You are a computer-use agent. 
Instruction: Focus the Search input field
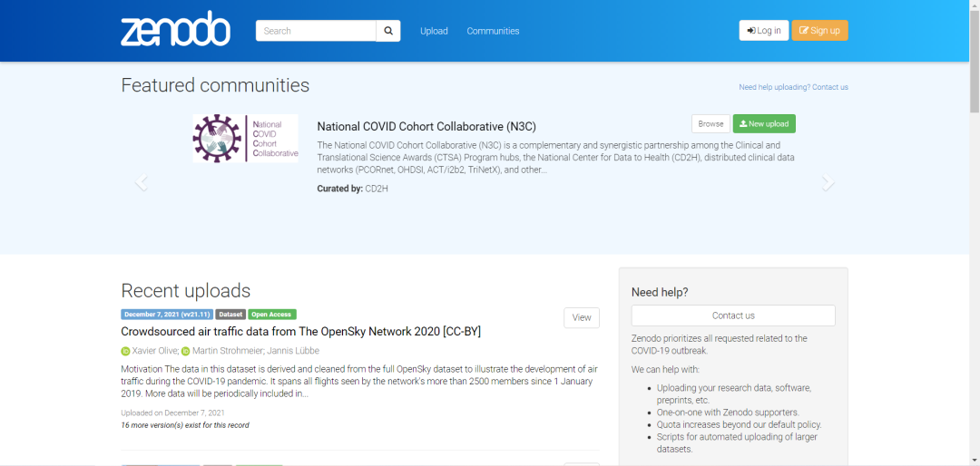(x=316, y=31)
